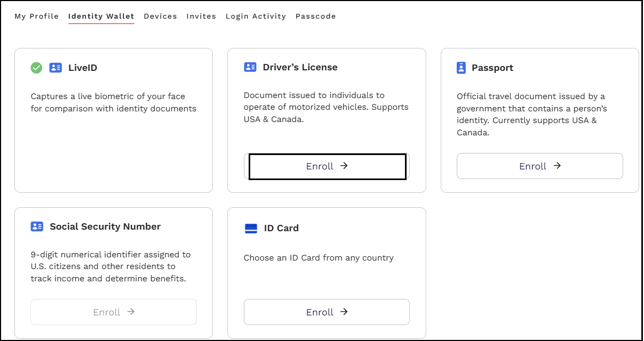644x341 pixels.
Task: Click the arrow in ID Card Enroll button
Action: coord(344,312)
